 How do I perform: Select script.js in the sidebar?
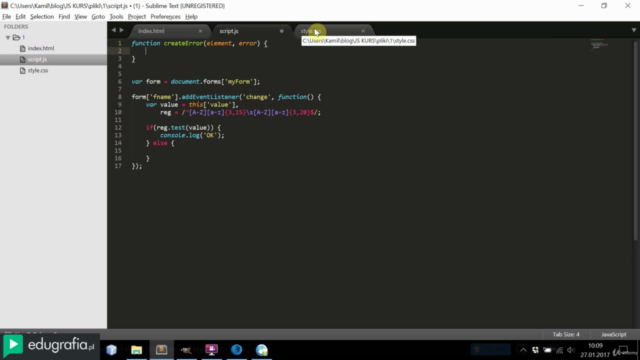37,59
